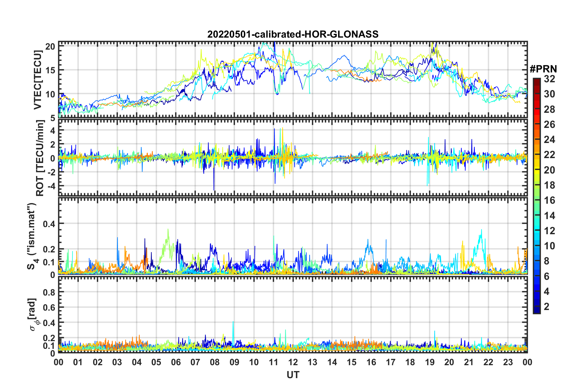
Task: Click x-axis hour label 03
Action: tap(117, 362)
